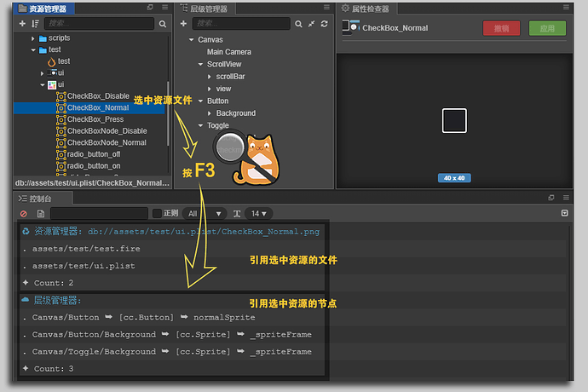
Task: Click the 40 x 40 size label
Action: click(x=454, y=178)
